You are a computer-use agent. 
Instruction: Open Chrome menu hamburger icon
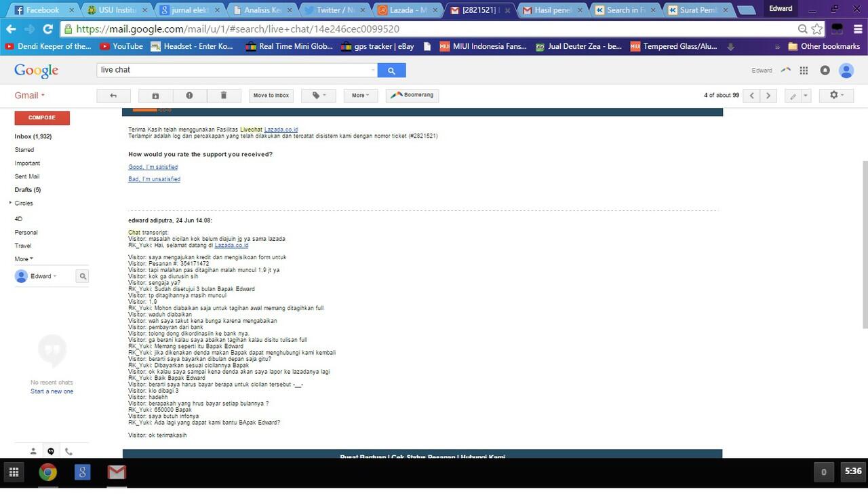coord(858,29)
